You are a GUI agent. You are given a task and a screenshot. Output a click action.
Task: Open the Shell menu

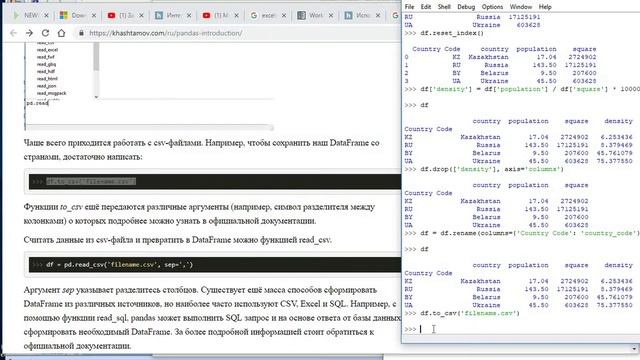[444, 7]
